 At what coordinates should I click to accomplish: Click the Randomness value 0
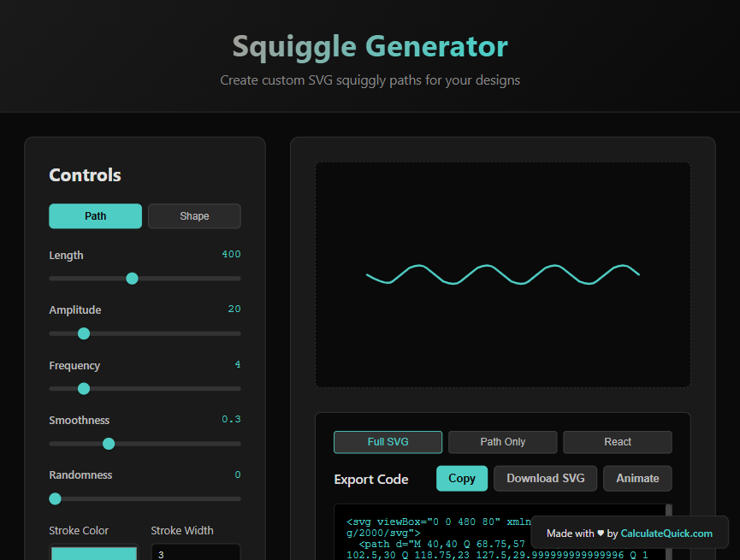coord(237,475)
